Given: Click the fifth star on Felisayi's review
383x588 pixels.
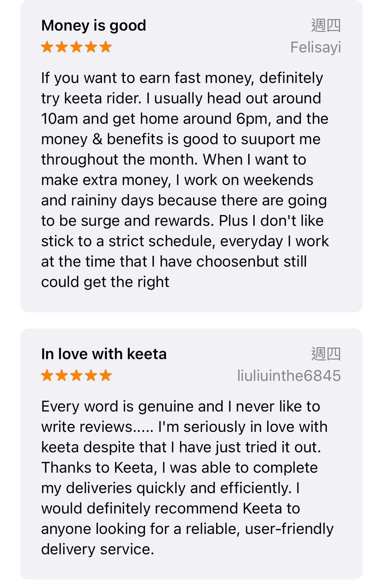Looking at the screenshot, I should [105, 47].
